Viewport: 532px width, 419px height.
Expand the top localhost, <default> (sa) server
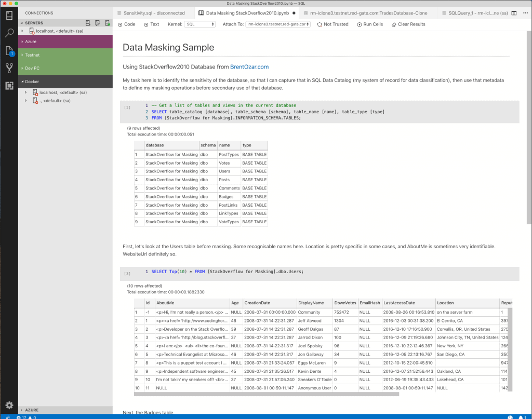(x=22, y=31)
